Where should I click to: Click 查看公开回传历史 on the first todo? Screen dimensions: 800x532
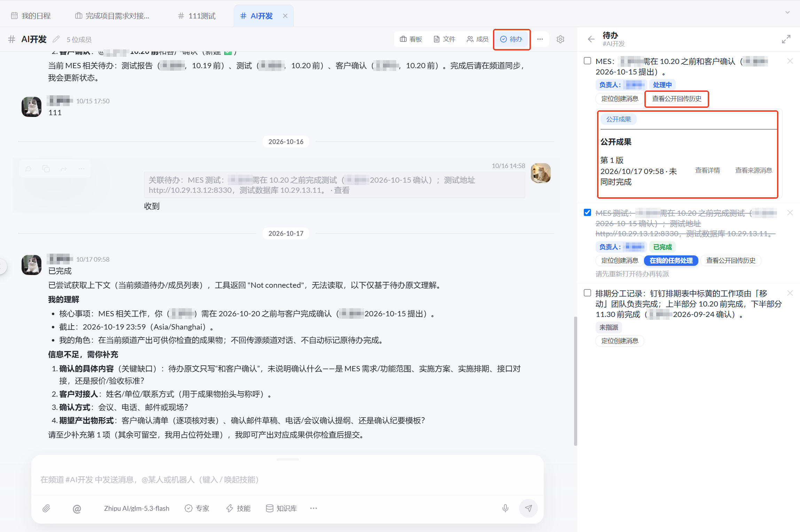[x=676, y=99]
